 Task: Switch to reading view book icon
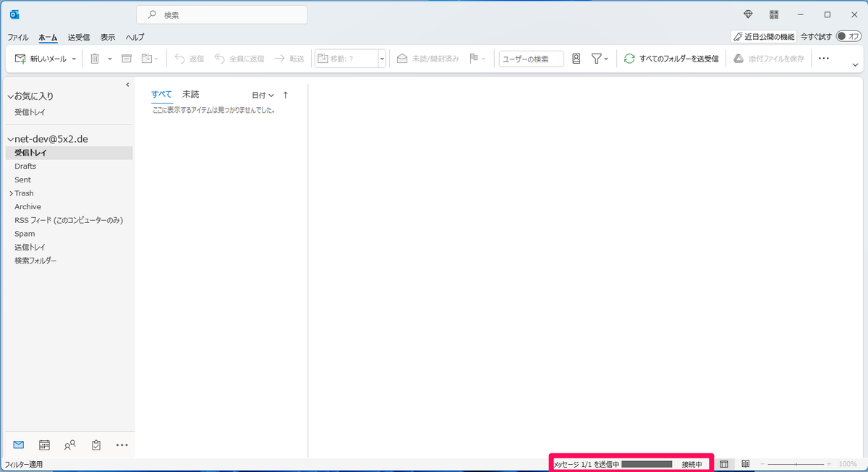(746, 464)
